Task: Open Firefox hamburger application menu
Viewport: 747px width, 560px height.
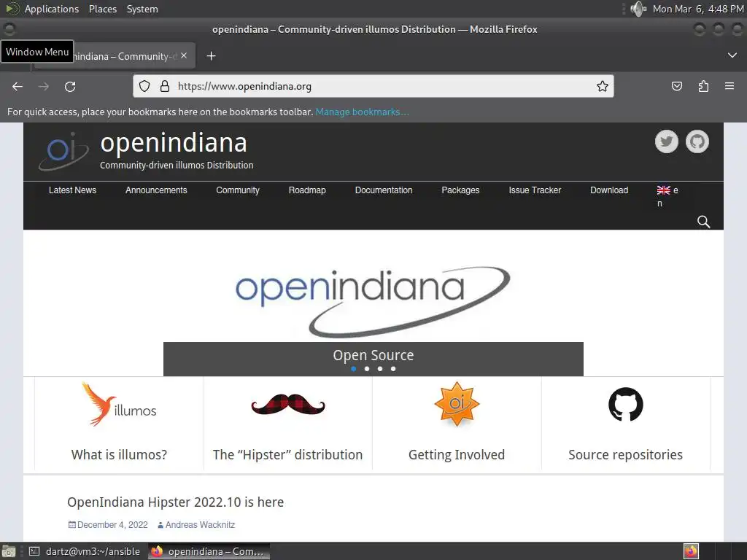Action: pos(729,86)
